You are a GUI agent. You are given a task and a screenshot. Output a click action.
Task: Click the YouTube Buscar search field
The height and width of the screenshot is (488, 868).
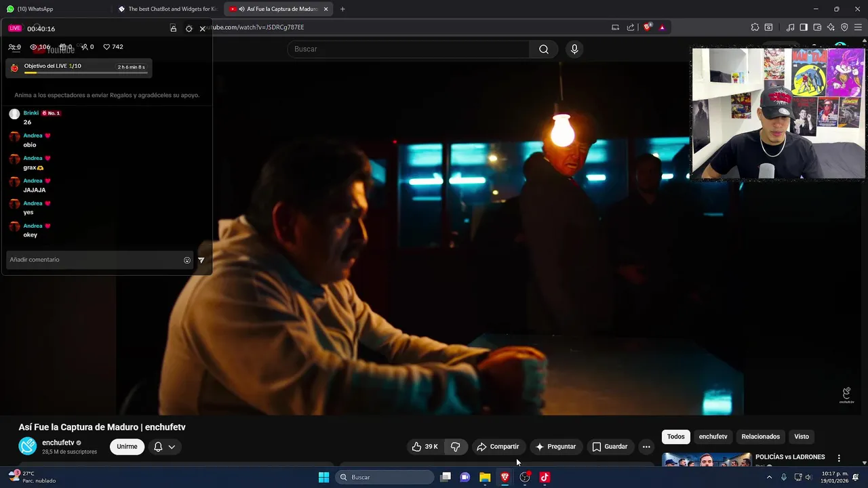pyautogui.click(x=408, y=49)
